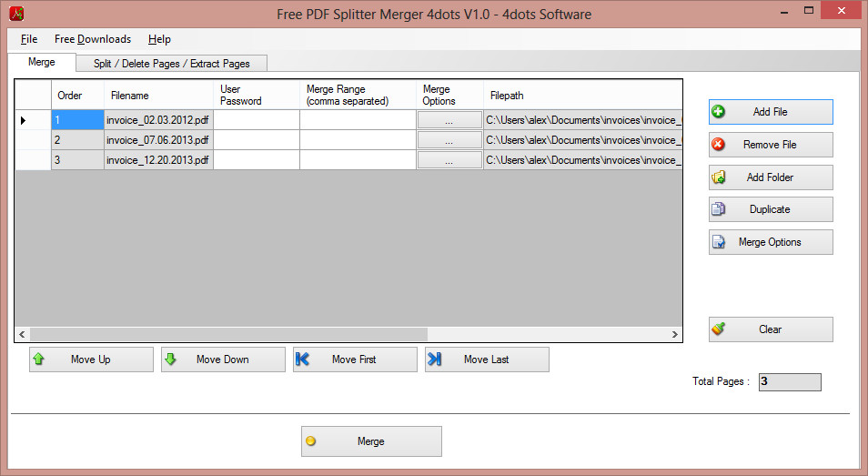
Task: Select filename invoice_12.20.2013.pdf
Action: point(158,160)
